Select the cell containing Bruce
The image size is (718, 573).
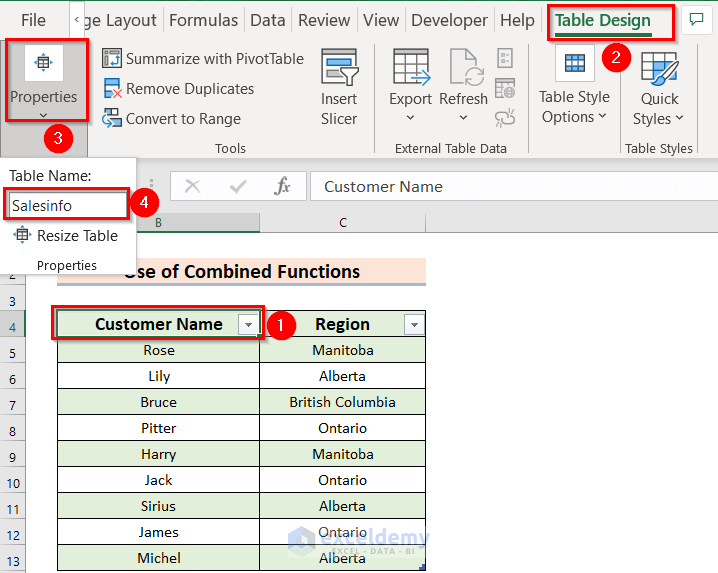(x=158, y=402)
